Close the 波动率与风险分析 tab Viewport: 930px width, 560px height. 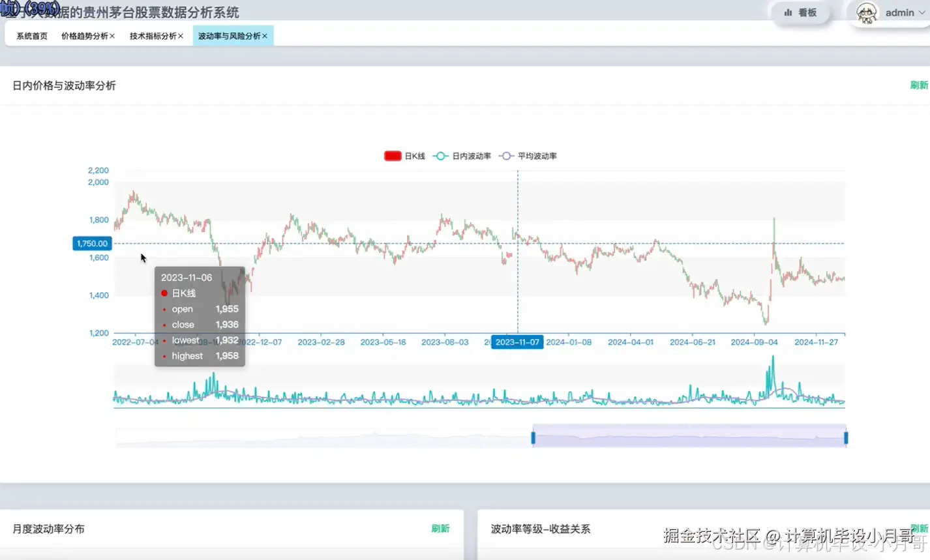tap(265, 36)
